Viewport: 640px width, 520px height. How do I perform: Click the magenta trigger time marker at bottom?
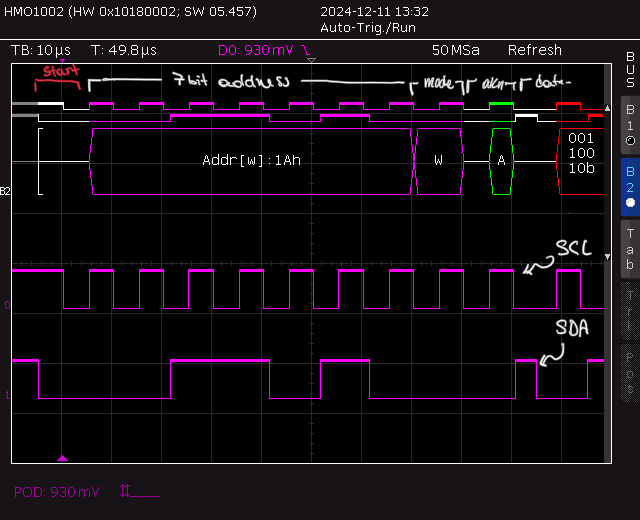tap(63, 458)
